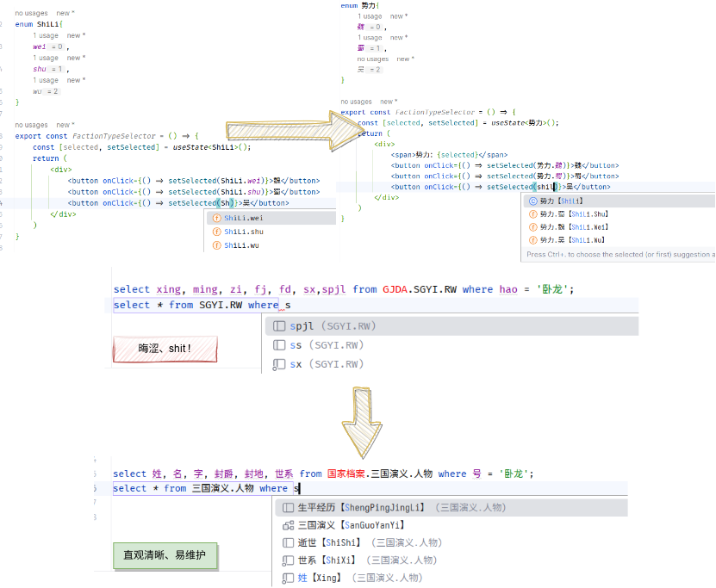Click class icon beside 势力【ShiLi】 suggestion
The height and width of the screenshot is (588, 716).
[x=532, y=201]
